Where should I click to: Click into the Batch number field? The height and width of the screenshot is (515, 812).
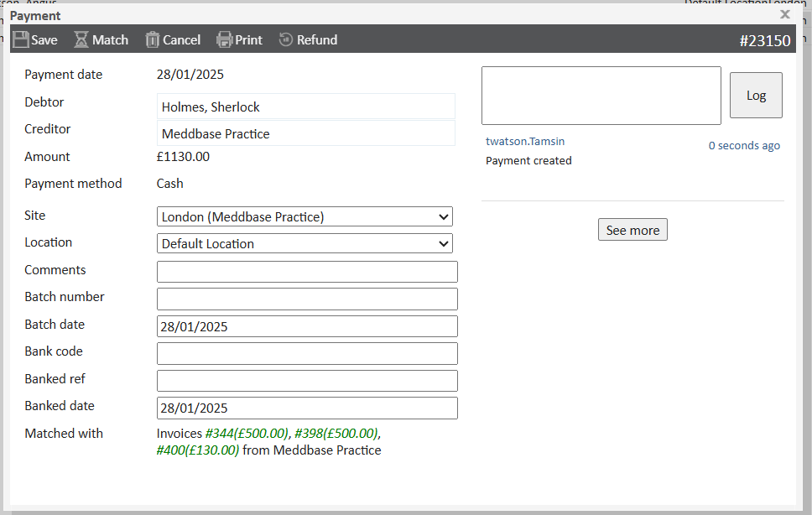point(307,299)
